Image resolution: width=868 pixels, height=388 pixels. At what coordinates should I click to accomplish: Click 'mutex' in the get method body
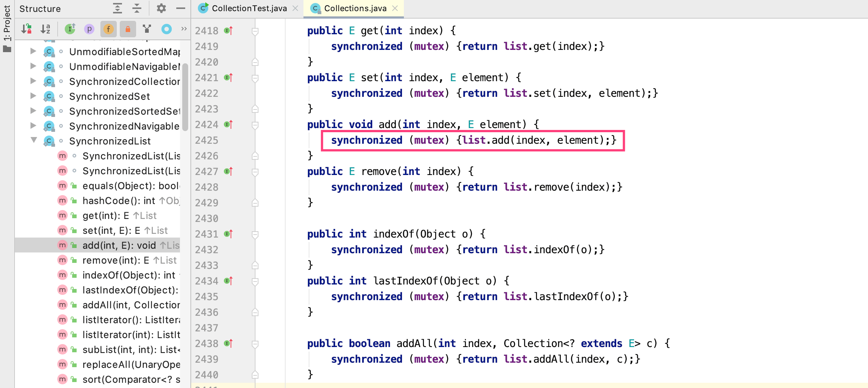[429, 47]
